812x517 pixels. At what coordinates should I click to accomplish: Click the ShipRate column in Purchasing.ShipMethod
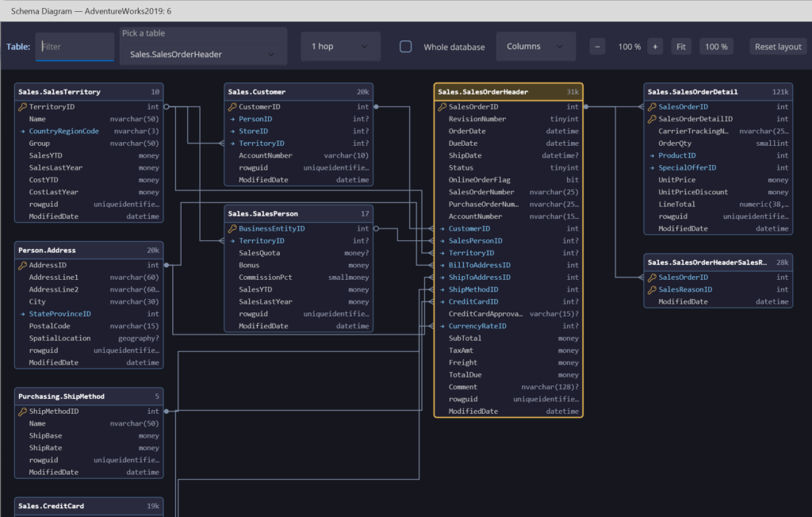click(89, 447)
